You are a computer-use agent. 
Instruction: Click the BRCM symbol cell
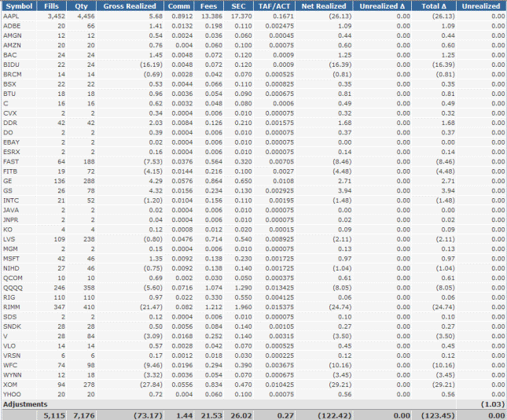click(13, 75)
